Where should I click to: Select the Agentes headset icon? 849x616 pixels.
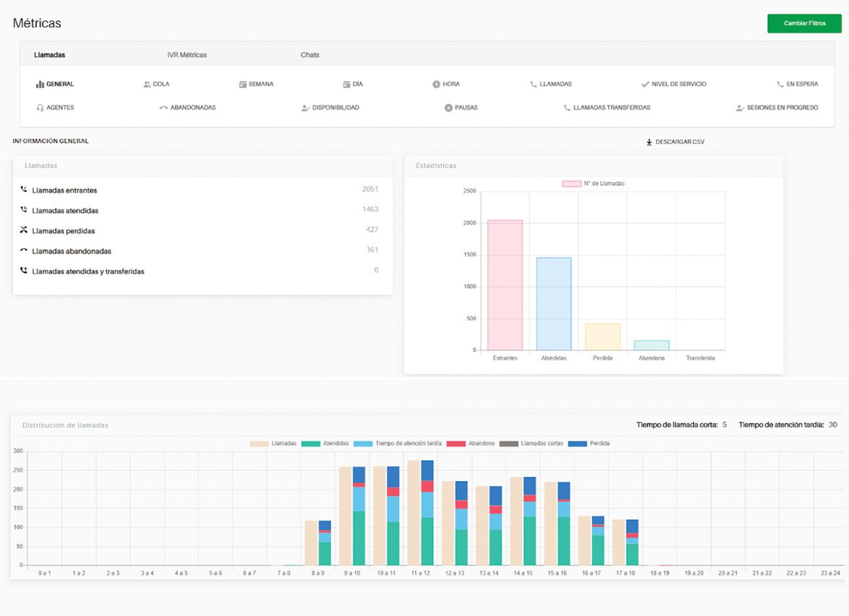point(40,108)
